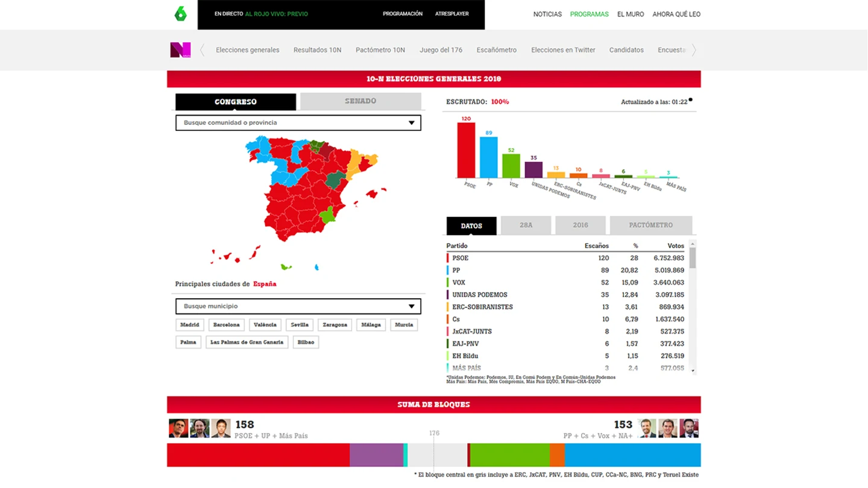Click the VOX green bar in chart
Image resolution: width=868 pixels, height=488 pixels.
pos(511,166)
